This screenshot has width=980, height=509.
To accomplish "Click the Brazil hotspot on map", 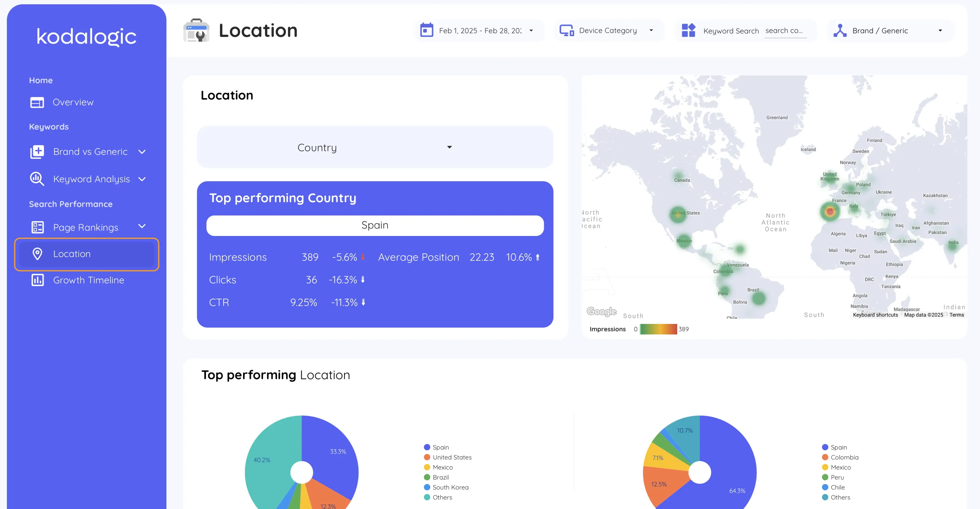I will click(759, 299).
